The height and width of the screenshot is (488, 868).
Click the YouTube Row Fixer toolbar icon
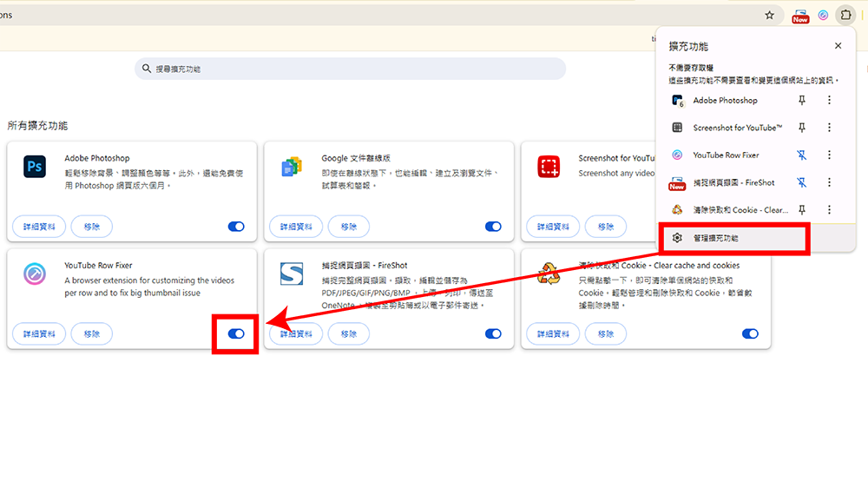pyautogui.click(x=823, y=16)
